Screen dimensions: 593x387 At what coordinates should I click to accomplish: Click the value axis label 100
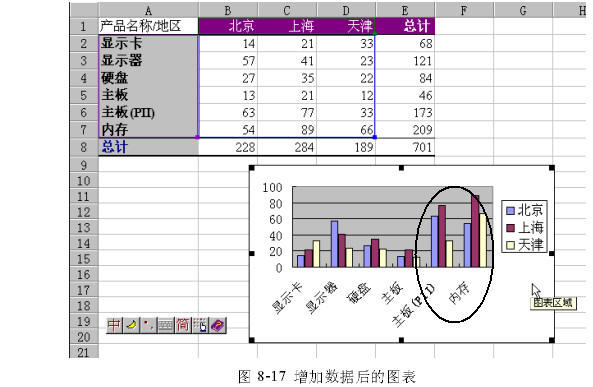[273, 187]
